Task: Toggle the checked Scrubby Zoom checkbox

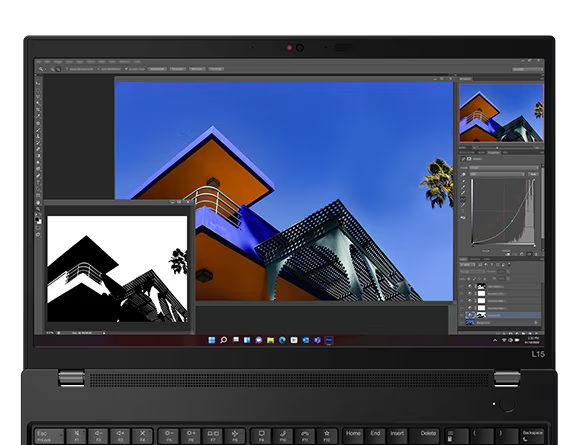Action: click(x=126, y=69)
